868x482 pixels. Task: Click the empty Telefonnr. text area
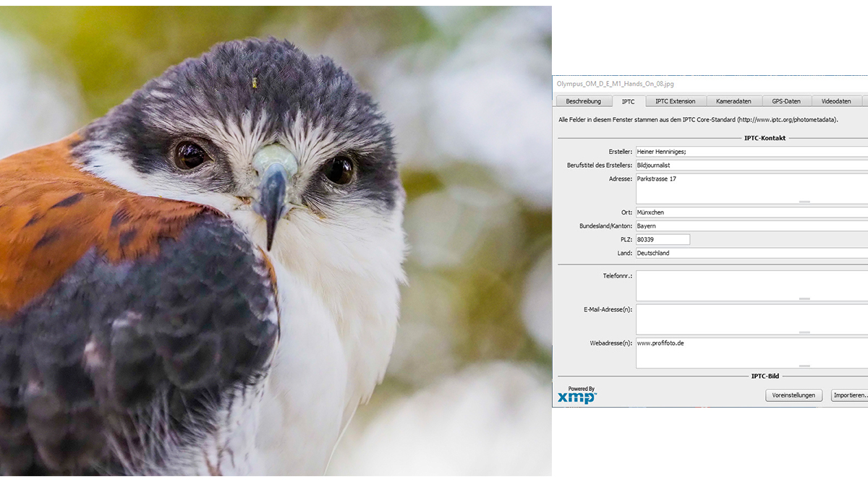[x=752, y=285]
